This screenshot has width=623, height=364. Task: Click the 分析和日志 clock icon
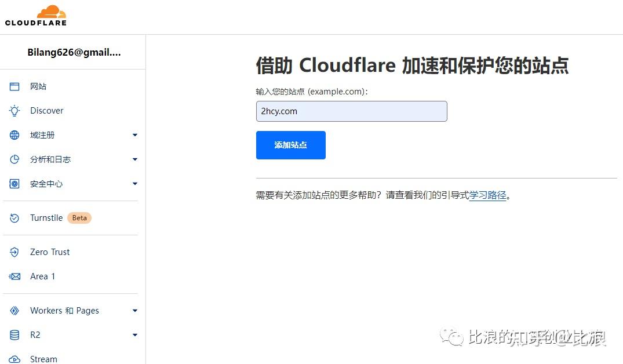click(14, 159)
